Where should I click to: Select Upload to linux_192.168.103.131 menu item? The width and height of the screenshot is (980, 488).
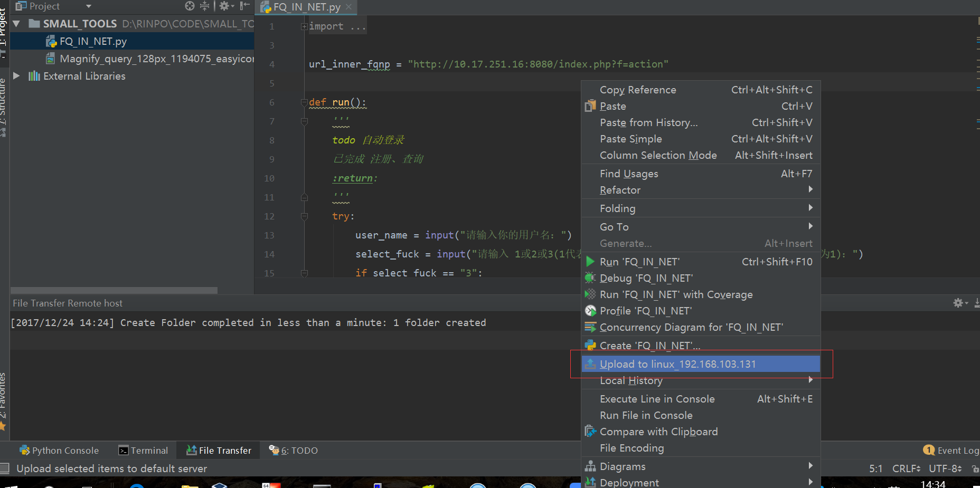point(677,364)
